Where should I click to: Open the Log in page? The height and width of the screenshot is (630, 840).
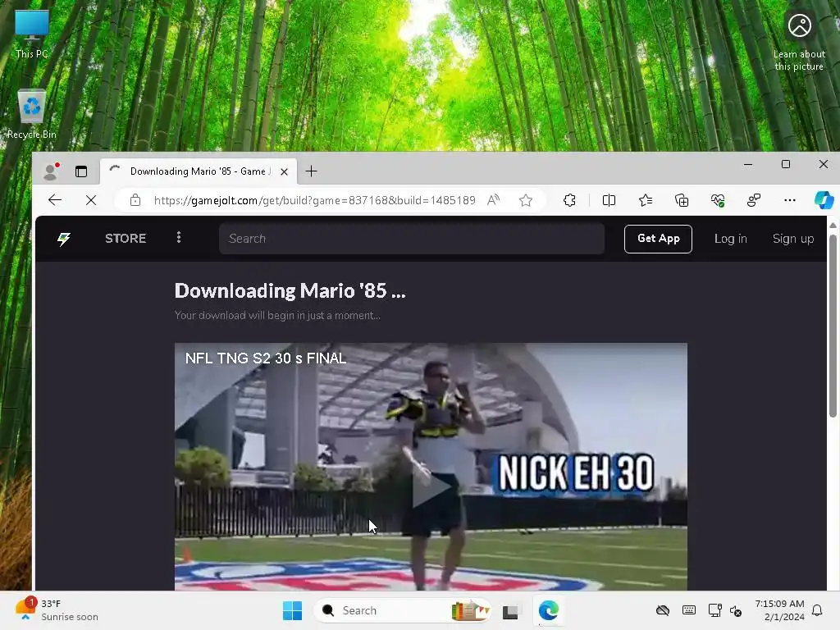click(x=730, y=239)
